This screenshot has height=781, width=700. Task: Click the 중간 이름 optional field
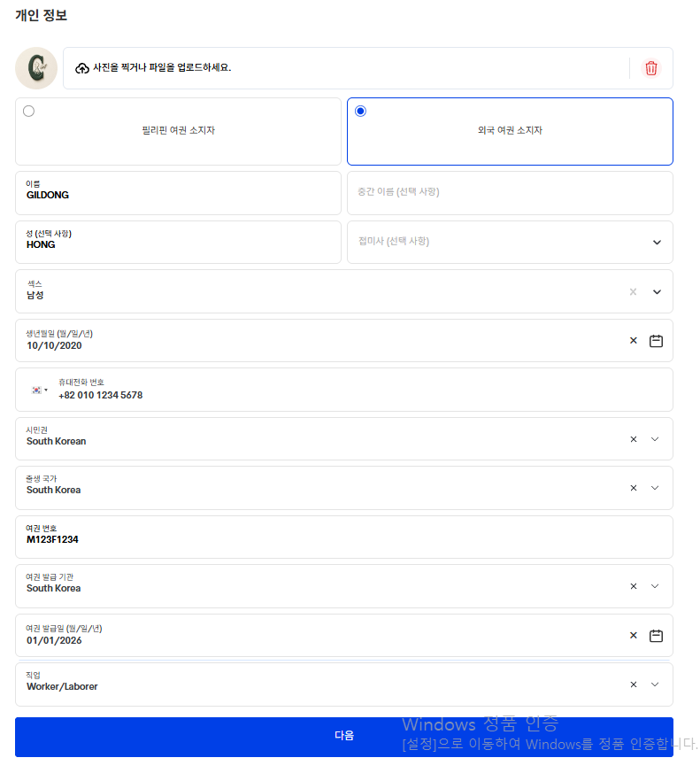tap(510, 193)
